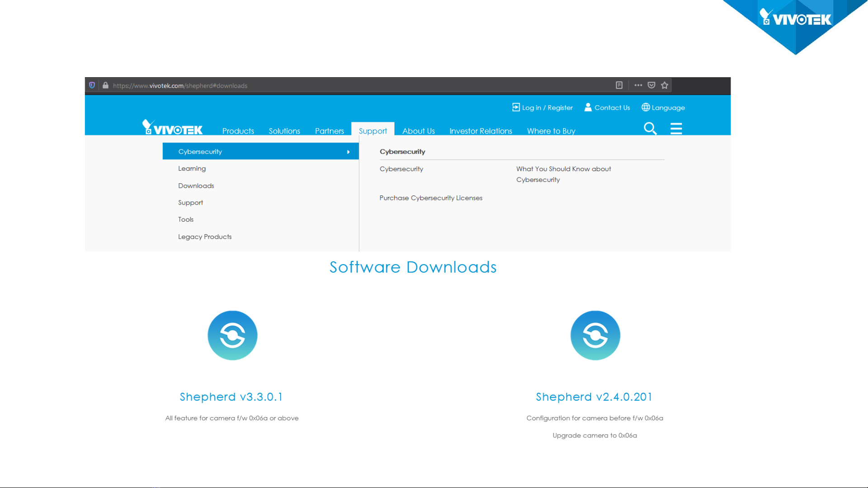Select Downloads in the Support sidebar
Image resolution: width=868 pixels, height=488 pixels.
(196, 186)
